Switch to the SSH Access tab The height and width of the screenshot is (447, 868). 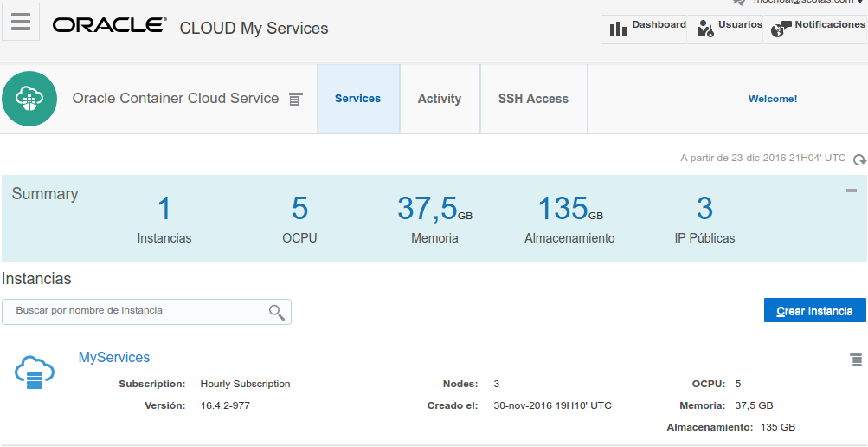tap(533, 99)
